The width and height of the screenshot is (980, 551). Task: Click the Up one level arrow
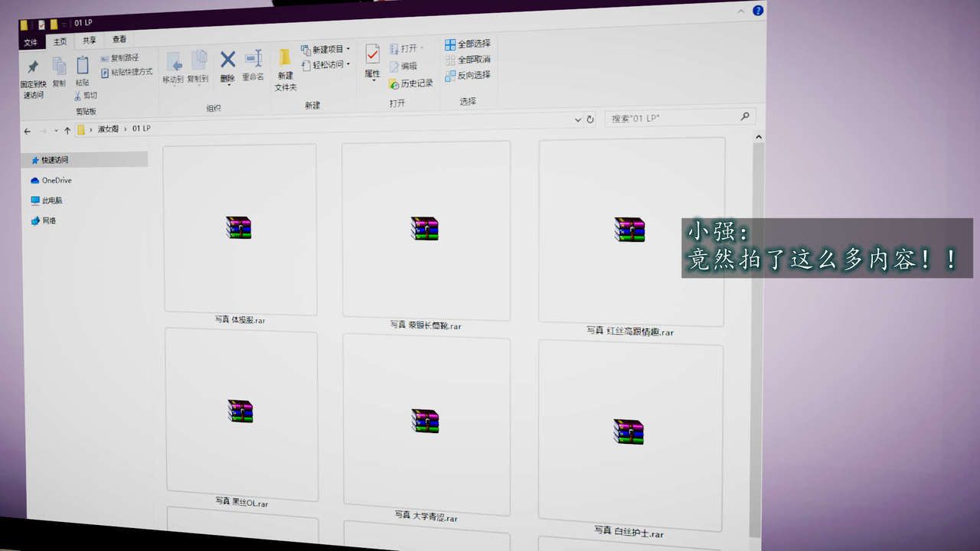click(x=67, y=130)
